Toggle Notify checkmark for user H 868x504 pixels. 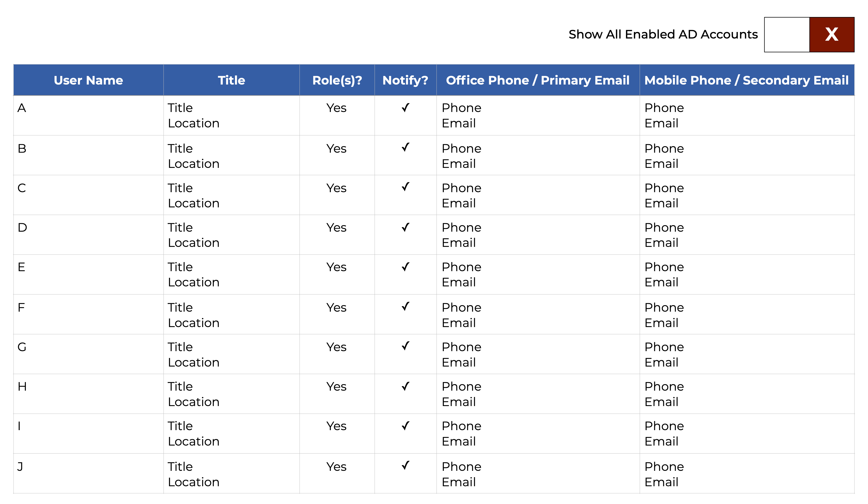pos(405,386)
